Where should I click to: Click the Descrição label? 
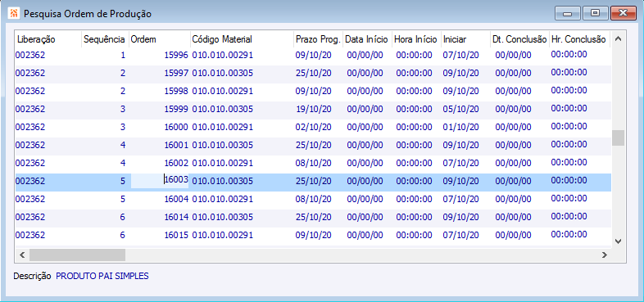[x=33, y=276]
